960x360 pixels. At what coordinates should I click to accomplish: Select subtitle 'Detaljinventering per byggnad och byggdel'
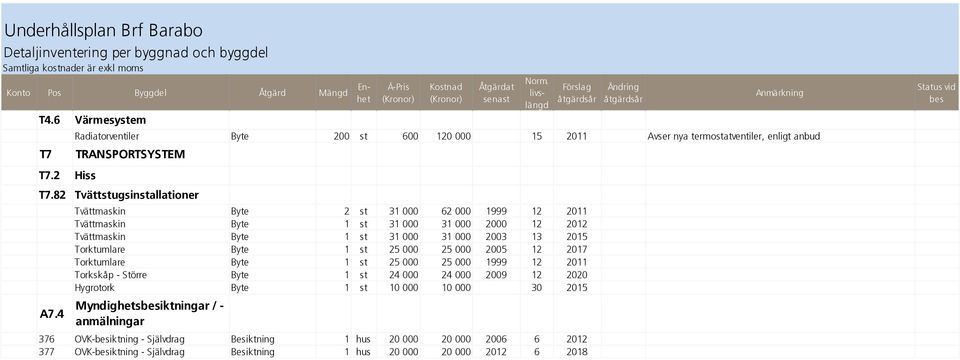coord(135,53)
